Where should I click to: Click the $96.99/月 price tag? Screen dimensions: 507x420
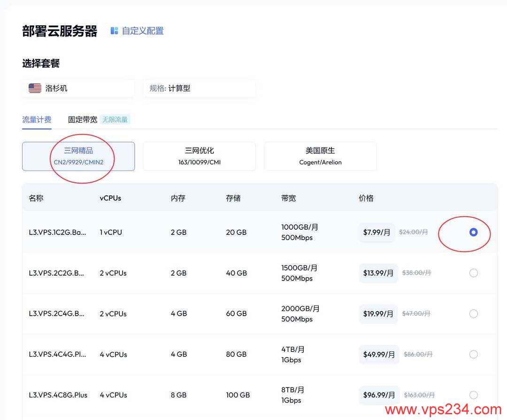click(x=379, y=395)
